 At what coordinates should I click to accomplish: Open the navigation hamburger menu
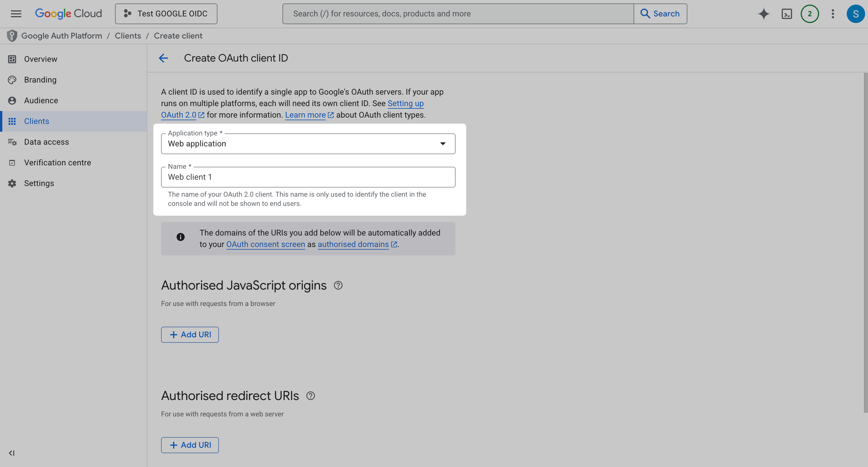16,14
